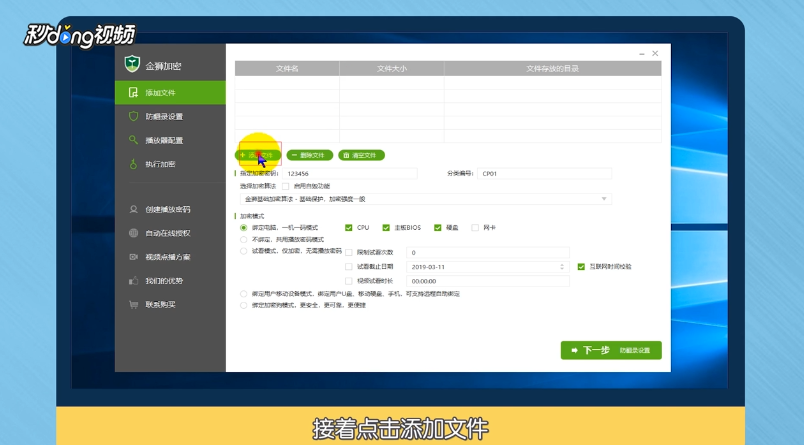The height and width of the screenshot is (445, 804).
Task: Check the 试看截止日期 checkbox
Action: click(349, 267)
